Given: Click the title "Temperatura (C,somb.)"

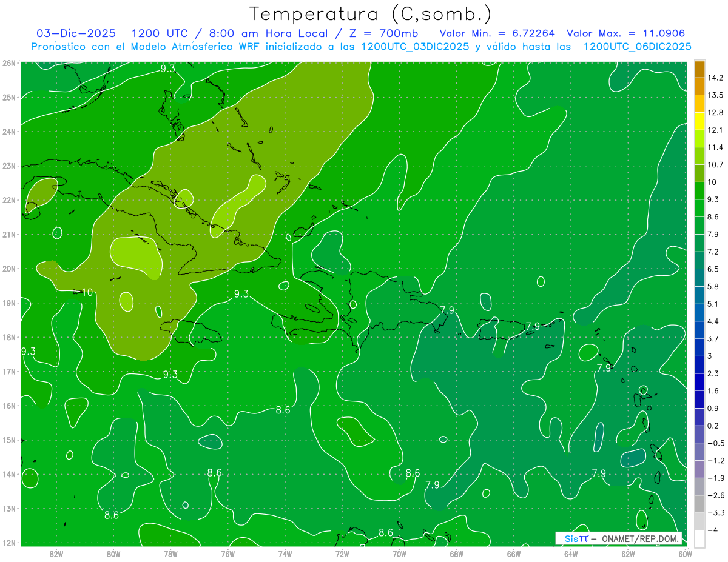Looking at the screenshot, I should [x=371, y=14].
